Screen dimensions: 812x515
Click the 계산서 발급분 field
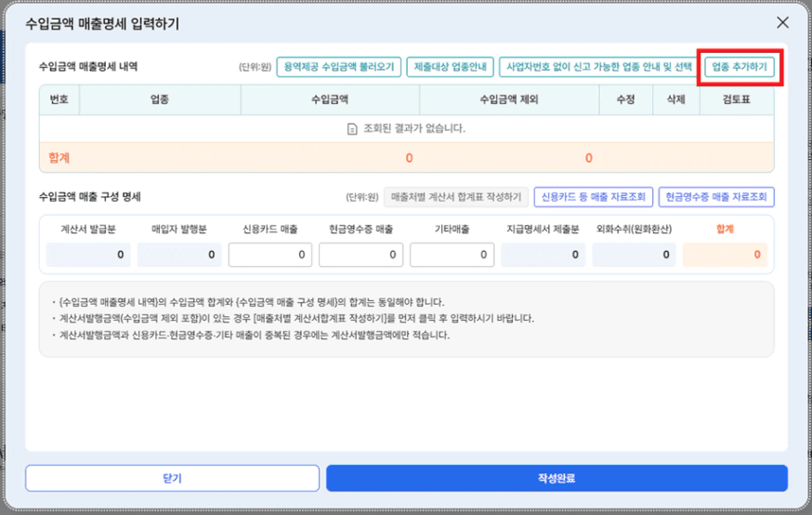coord(87,254)
